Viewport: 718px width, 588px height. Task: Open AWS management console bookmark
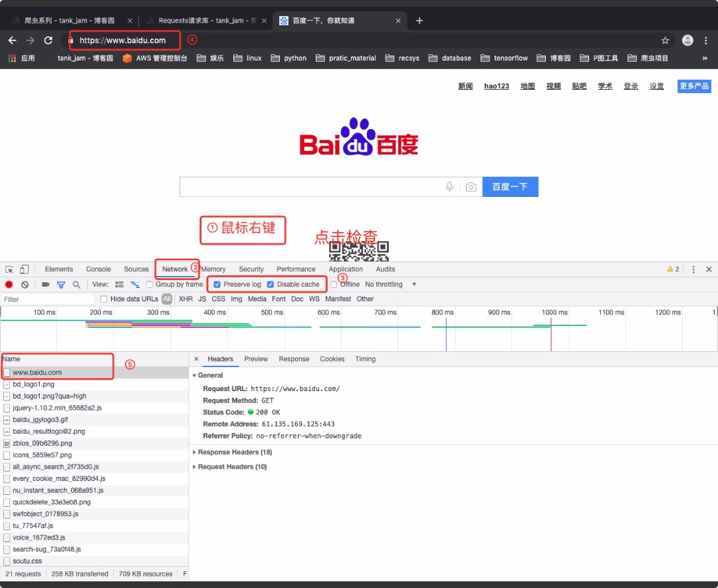[155, 59]
